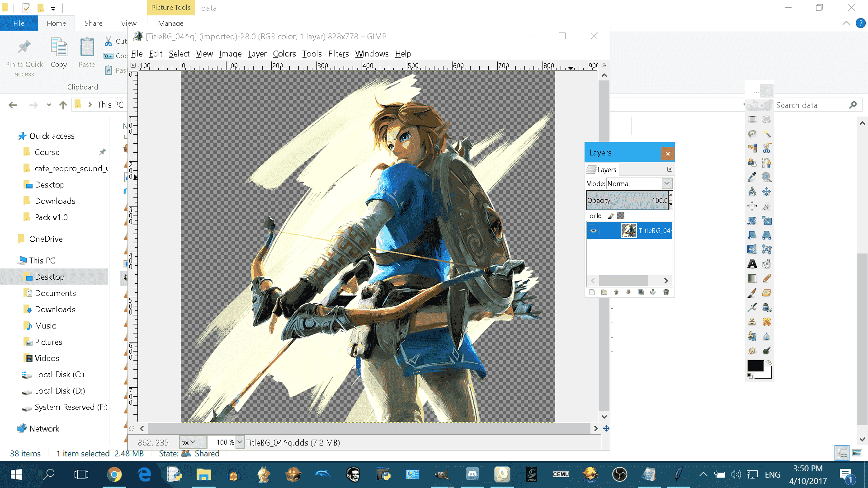The width and height of the screenshot is (868, 488).
Task: Click the black foreground color swatch
Action: click(x=755, y=366)
